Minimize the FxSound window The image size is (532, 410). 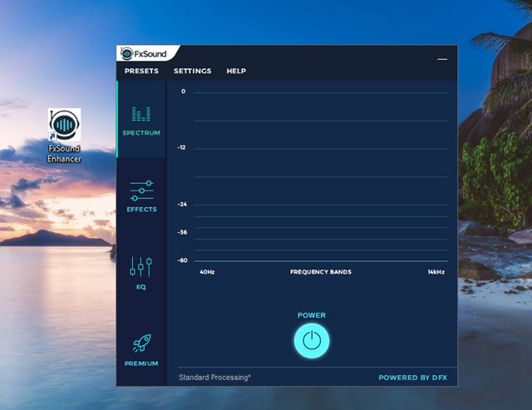click(442, 59)
